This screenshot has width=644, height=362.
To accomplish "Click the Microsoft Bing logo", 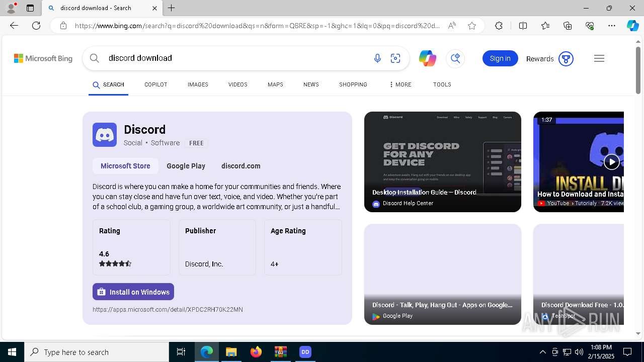I will point(43,58).
